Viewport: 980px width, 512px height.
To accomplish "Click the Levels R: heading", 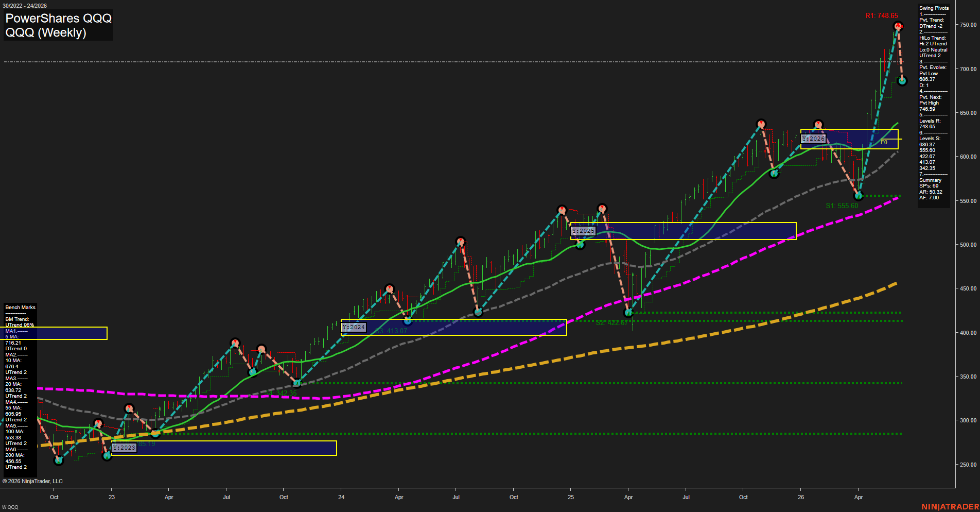I will [x=930, y=121].
